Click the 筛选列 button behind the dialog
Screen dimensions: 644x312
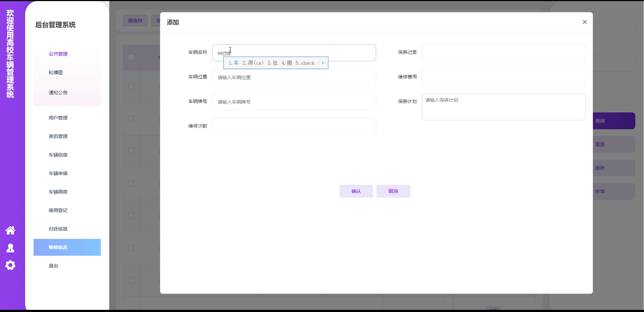135,20
